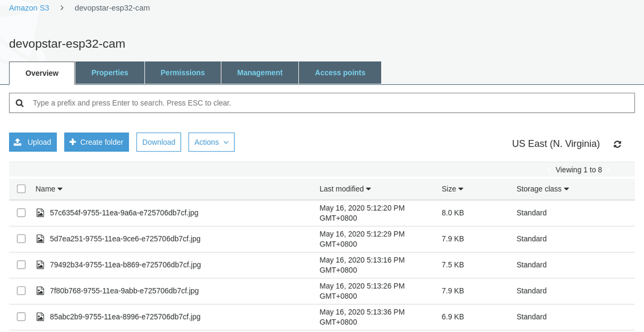The width and height of the screenshot is (644, 332).
Task: Click the magnifier search icon in the prefix bar
Action: (20, 103)
